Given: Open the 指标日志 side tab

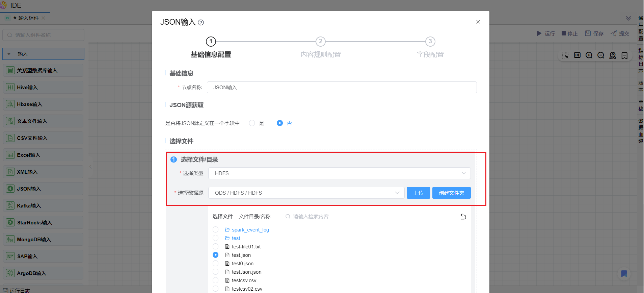Looking at the screenshot, I should [x=641, y=61].
